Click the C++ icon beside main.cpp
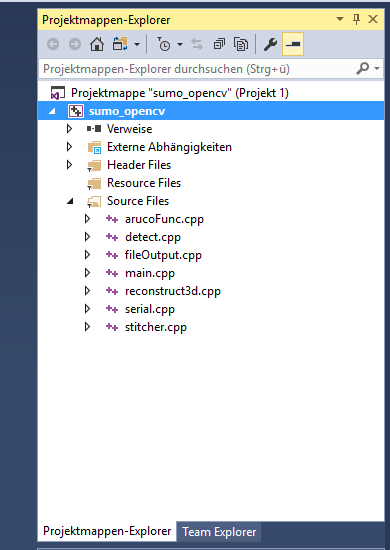This screenshot has width=390, height=550. 112,273
